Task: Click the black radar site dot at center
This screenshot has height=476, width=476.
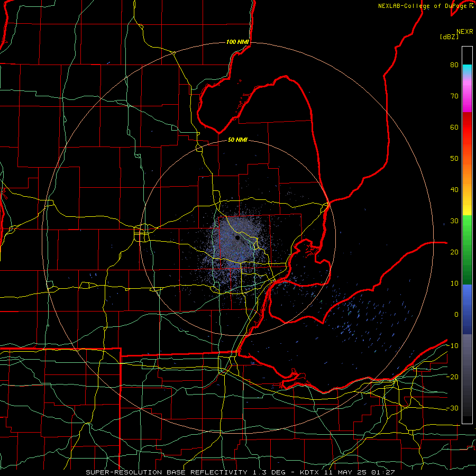Action: (x=237, y=237)
